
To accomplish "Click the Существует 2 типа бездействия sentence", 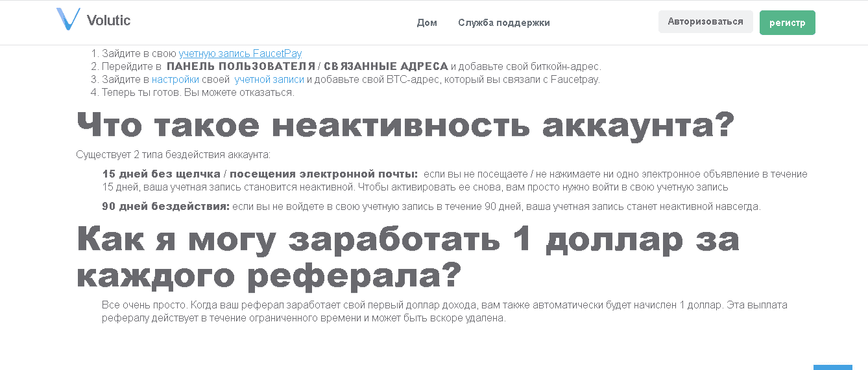I will coord(173,155).
